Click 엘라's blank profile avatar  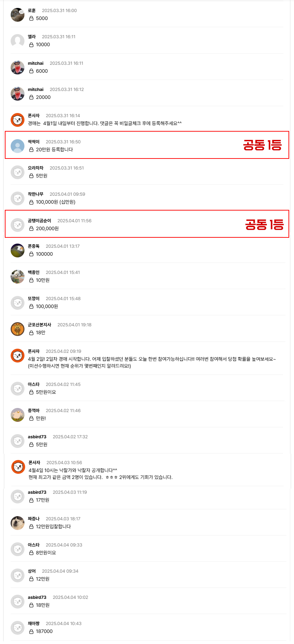[18, 41]
